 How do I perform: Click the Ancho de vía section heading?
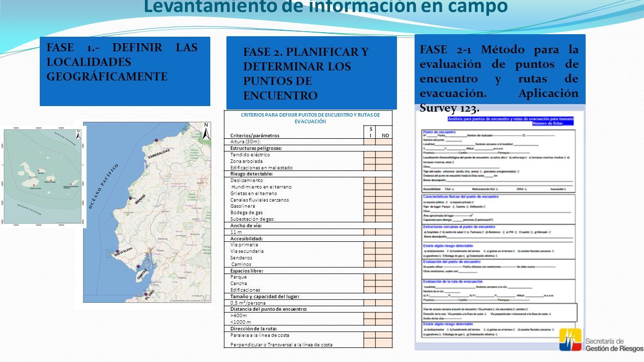coord(247,226)
